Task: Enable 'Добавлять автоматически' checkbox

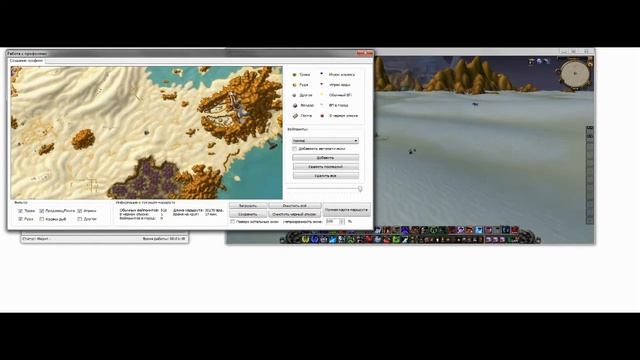Action: 295,149
